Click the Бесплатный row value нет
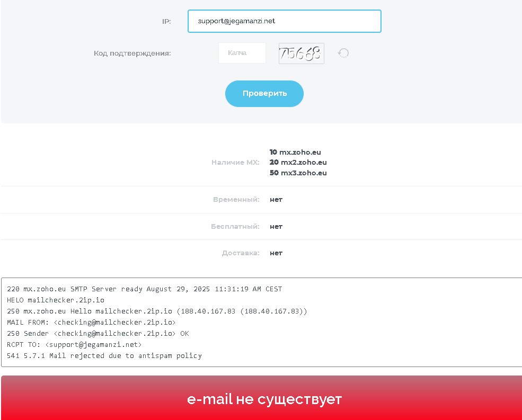522x420 pixels. [276, 226]
